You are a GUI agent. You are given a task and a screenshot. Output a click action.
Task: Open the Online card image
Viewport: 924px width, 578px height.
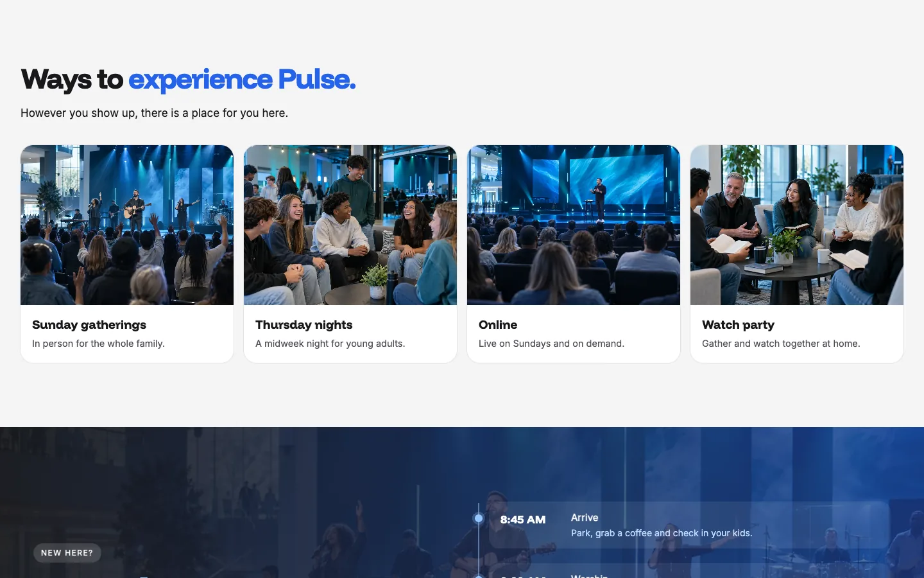point(574,225)
